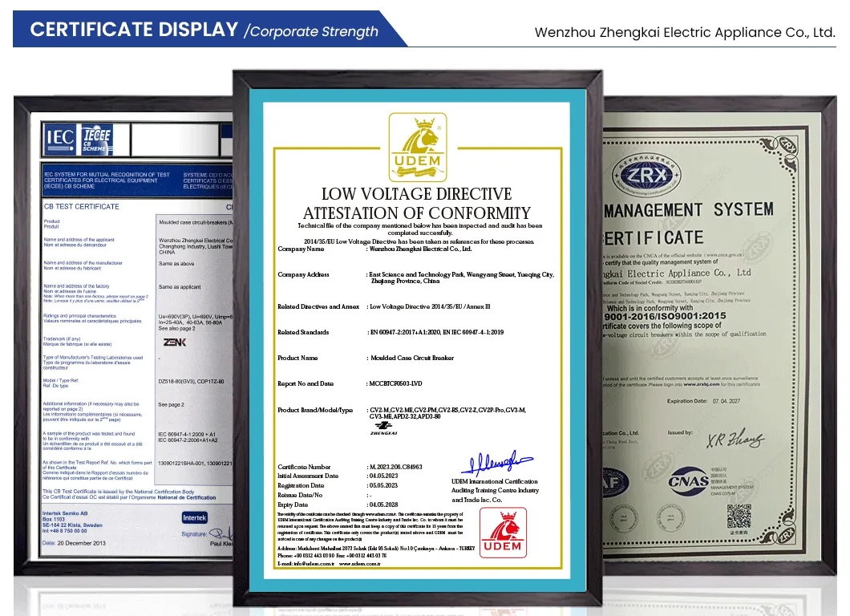Viewport: 850px width, 616px height.
Task: Click the MCCBTCP0503-LVD report number
Action: pos(395,383)
